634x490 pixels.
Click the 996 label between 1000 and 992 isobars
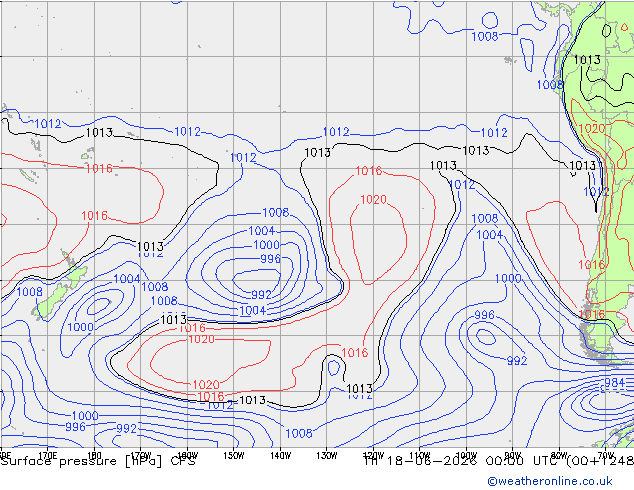[271, 258]
